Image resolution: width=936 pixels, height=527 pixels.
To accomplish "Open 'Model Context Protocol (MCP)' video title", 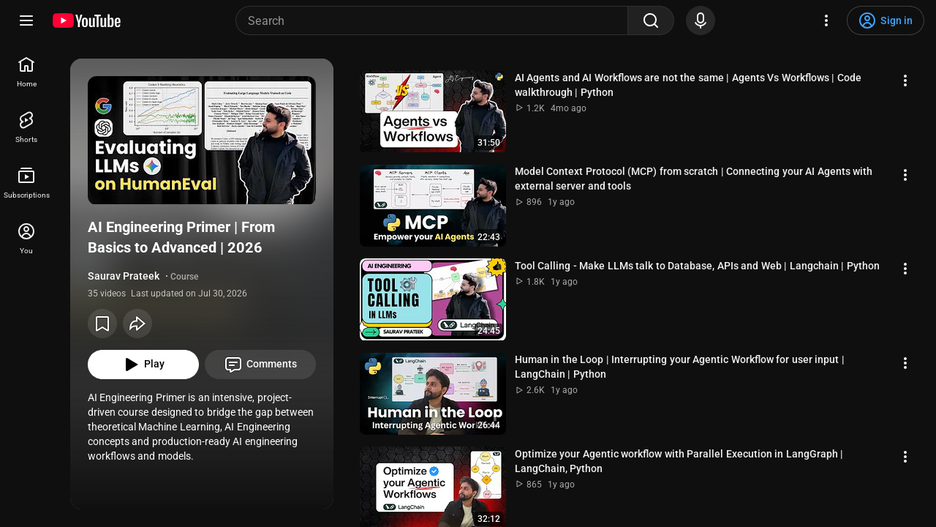I will 693,178.
